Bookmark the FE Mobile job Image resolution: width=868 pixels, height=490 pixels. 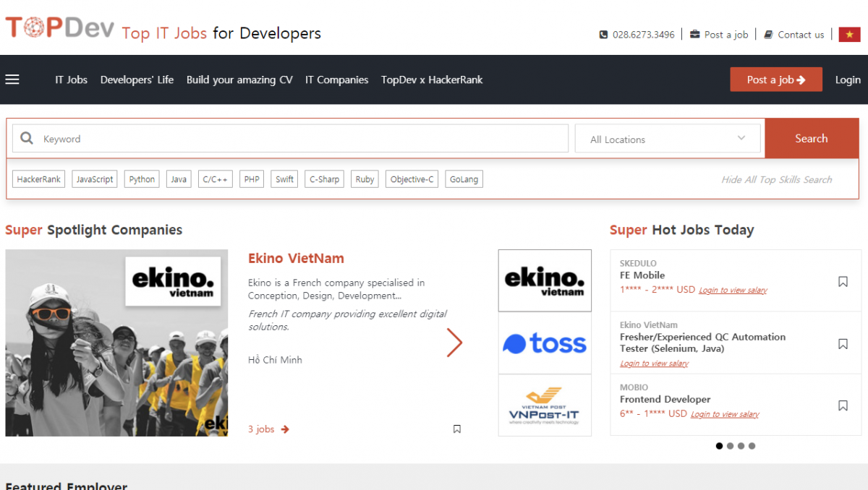pos(843,282)
